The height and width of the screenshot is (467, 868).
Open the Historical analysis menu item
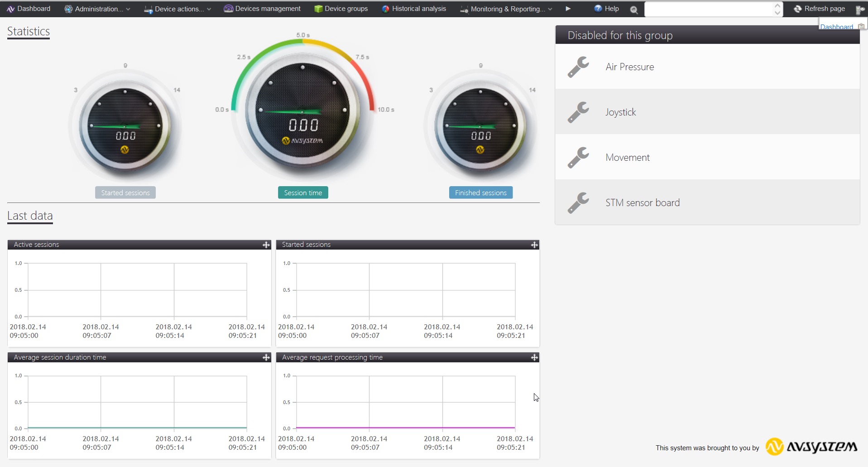(x=414, y=9)
